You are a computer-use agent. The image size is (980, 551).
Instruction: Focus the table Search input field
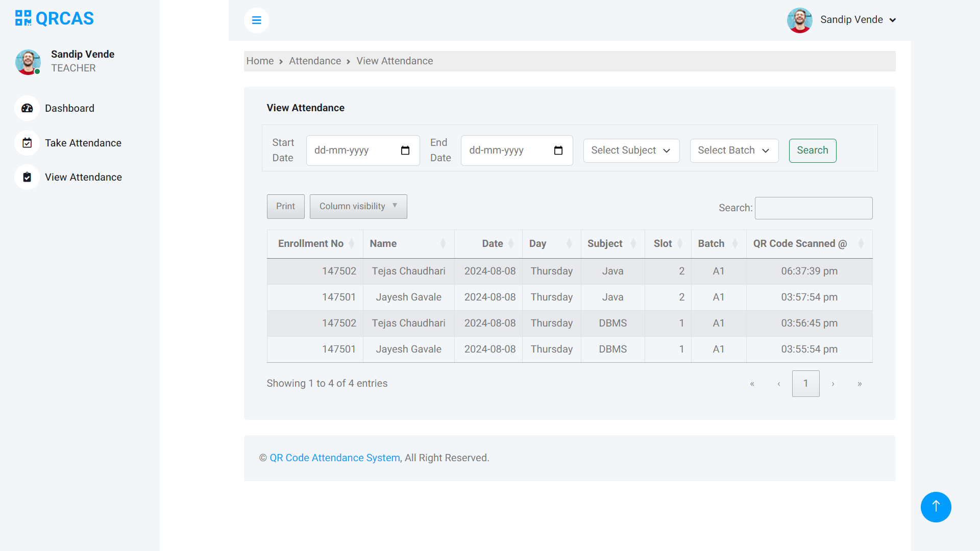pyautogui.click(x=813, y=208)
